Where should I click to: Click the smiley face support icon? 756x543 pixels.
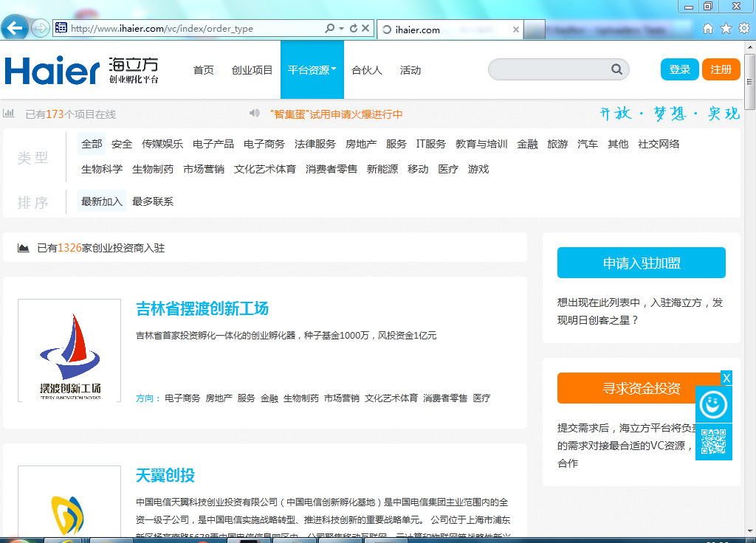click(x=714, y=404)
